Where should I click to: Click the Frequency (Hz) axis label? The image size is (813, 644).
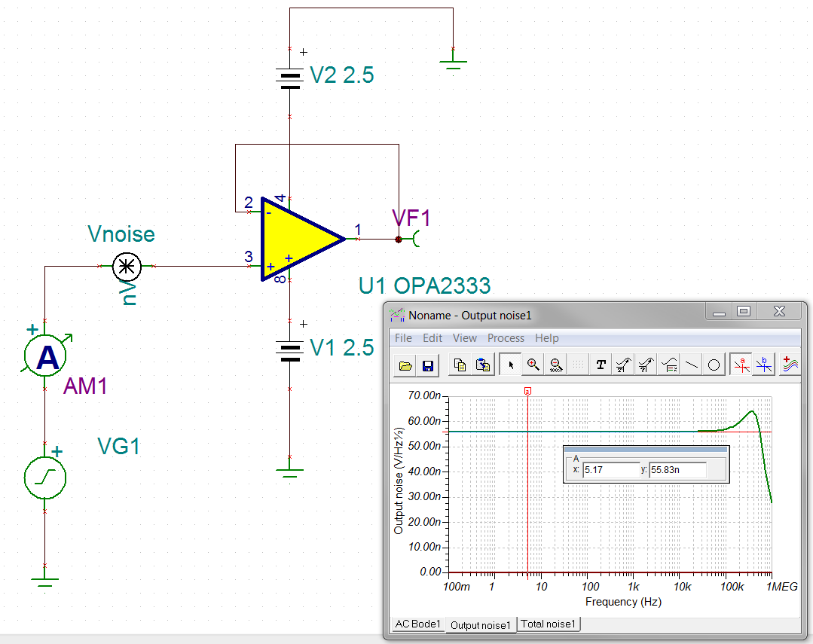(623, 602)
